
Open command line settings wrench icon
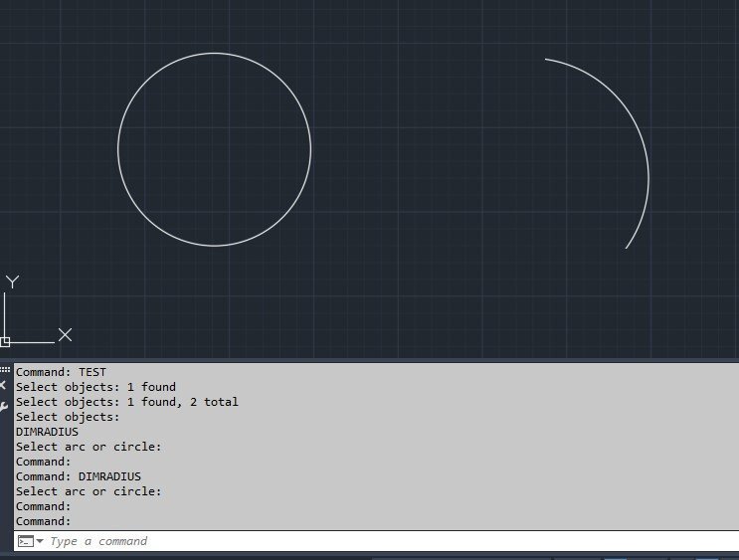tap(3, 407)
